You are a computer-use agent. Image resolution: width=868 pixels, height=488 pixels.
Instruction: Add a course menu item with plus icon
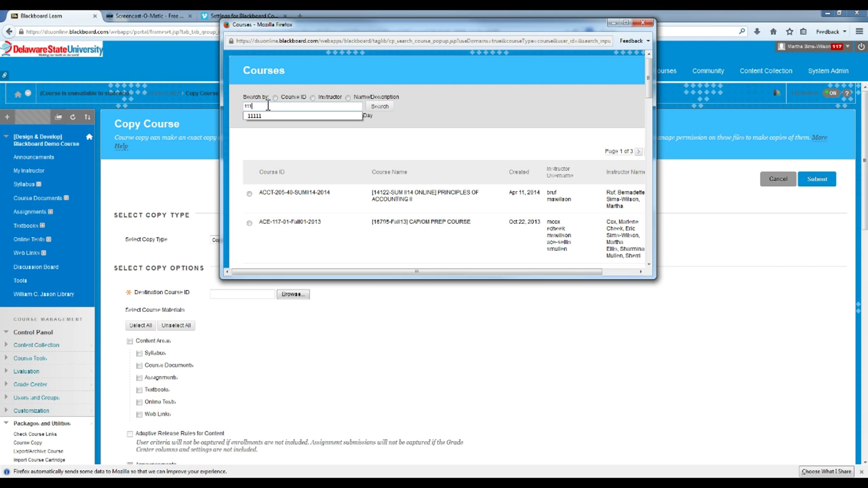click(x=7, y=117)
